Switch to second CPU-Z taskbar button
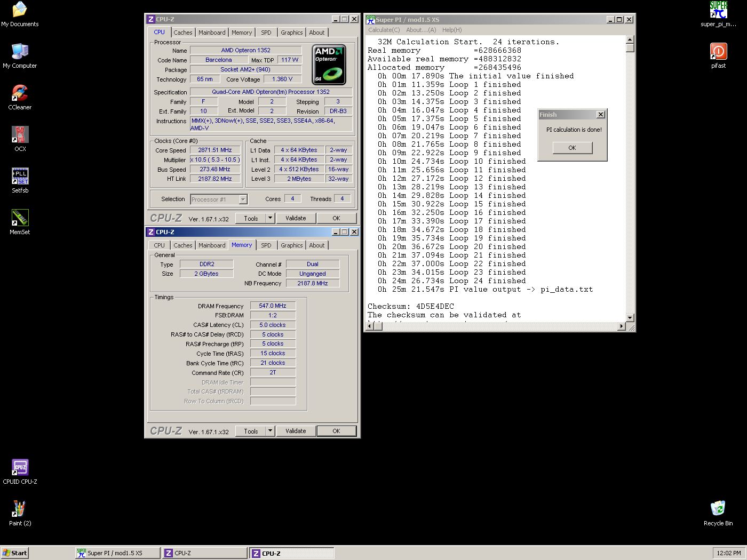 click(x=292, y=553)
